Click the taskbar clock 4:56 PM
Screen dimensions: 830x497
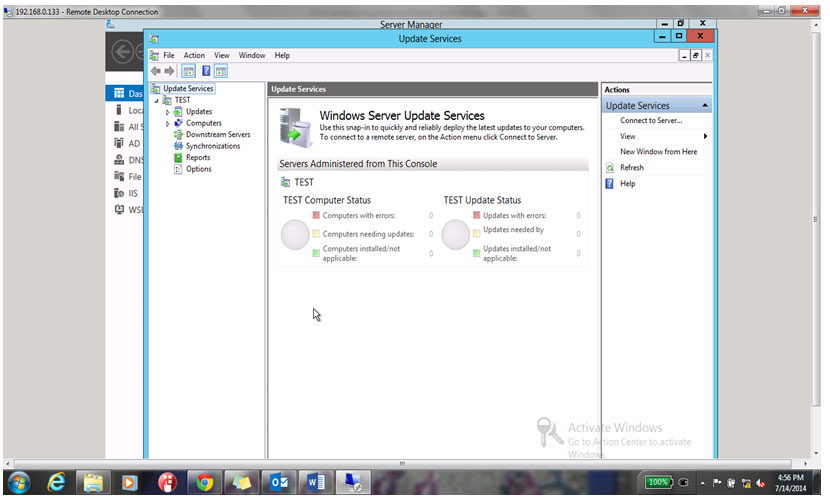pyautogui.click(x=791, y=478)
